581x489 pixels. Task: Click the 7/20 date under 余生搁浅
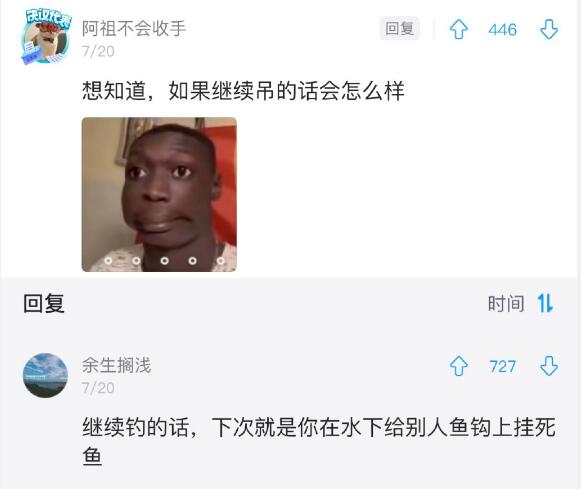(x=98, y=388)
